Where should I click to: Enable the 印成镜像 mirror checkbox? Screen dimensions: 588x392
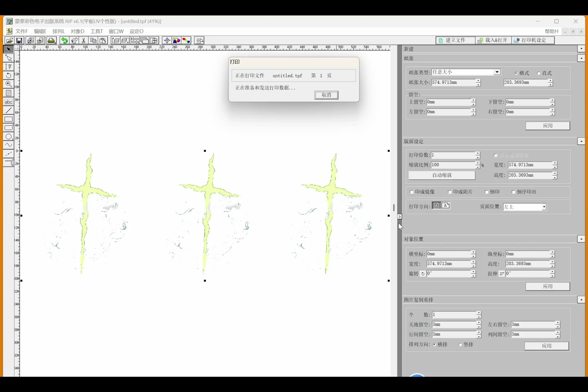coord(412,192)
